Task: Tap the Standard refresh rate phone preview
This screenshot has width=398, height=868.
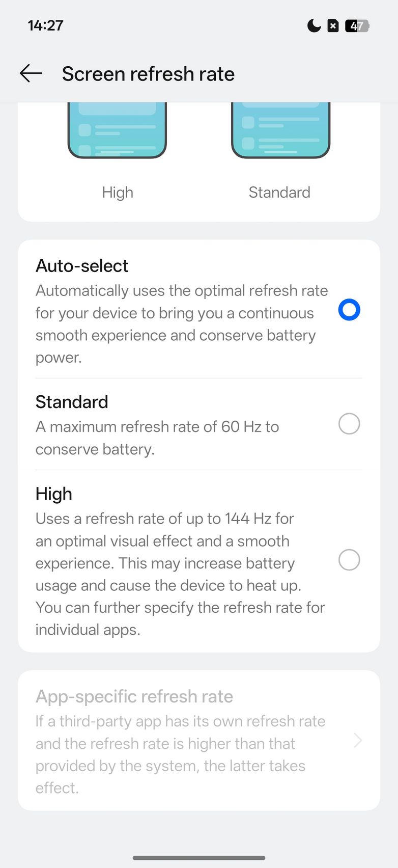Action: (280, 130)
